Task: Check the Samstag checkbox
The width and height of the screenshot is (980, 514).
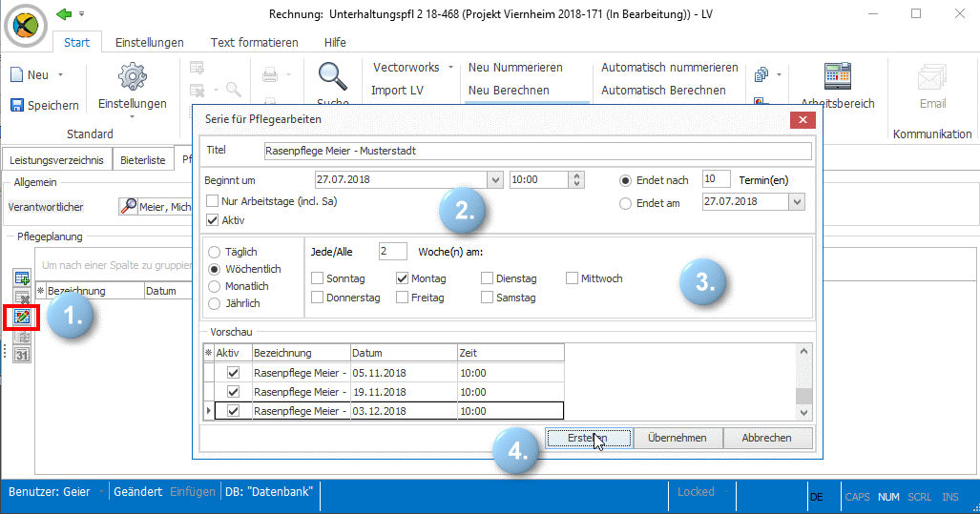Action: (x=487, y=298)
